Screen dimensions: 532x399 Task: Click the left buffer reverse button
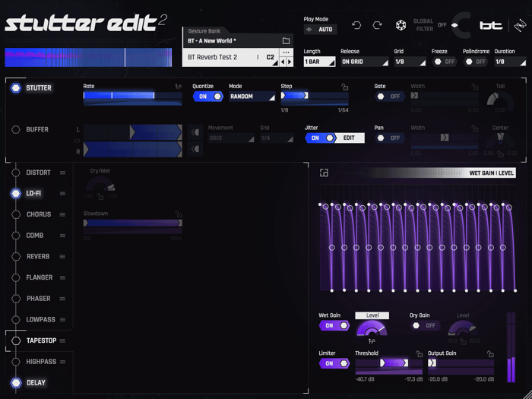(195, 132)
